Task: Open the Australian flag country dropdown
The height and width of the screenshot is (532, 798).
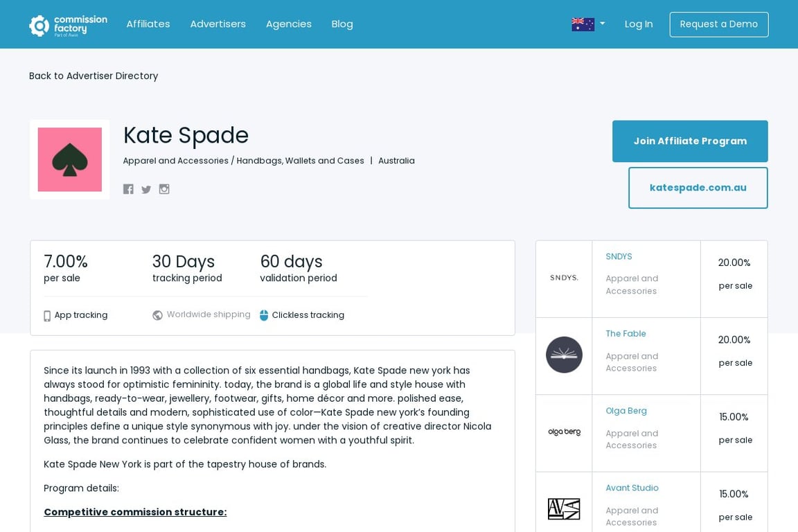Action: click(x=588, y=24)
